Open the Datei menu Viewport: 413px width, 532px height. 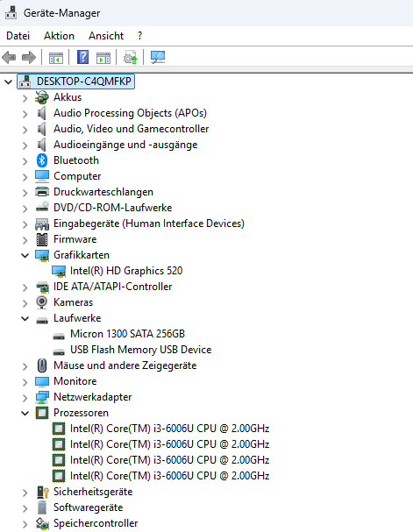point(18,36)
